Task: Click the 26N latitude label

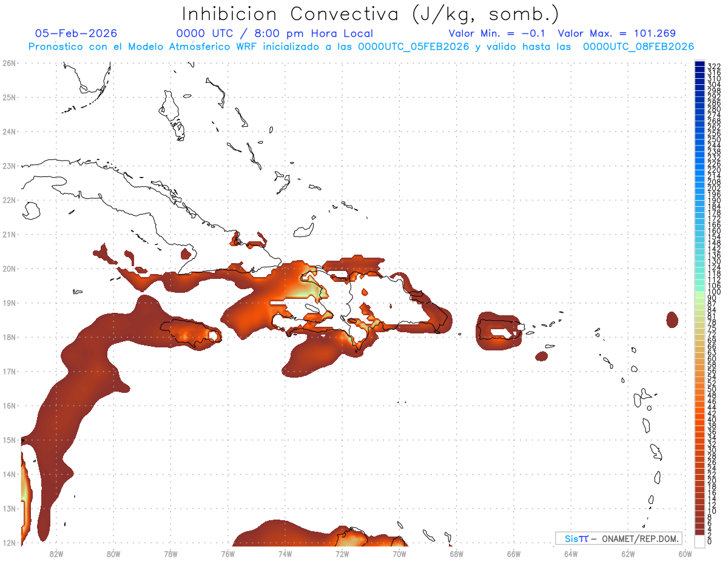Action: [8, 63]
